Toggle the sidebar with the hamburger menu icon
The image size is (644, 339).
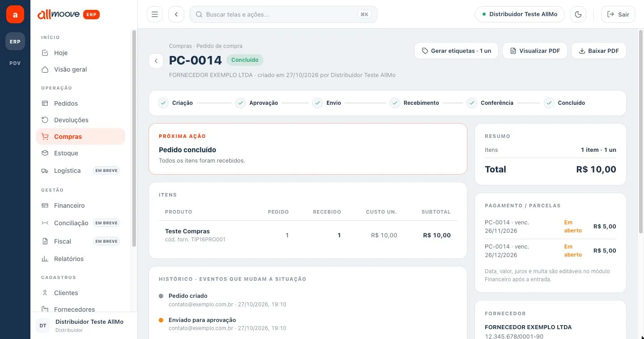point(155,14)
